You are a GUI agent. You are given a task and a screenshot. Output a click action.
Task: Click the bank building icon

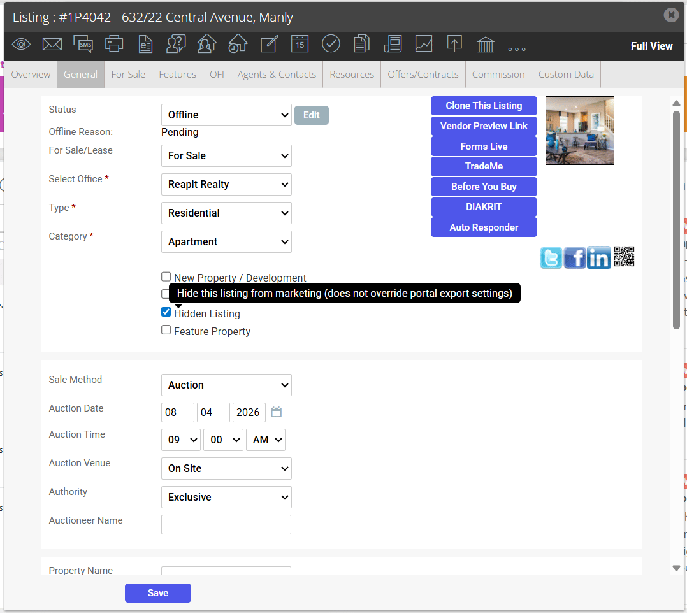click(x=486, y=45)
